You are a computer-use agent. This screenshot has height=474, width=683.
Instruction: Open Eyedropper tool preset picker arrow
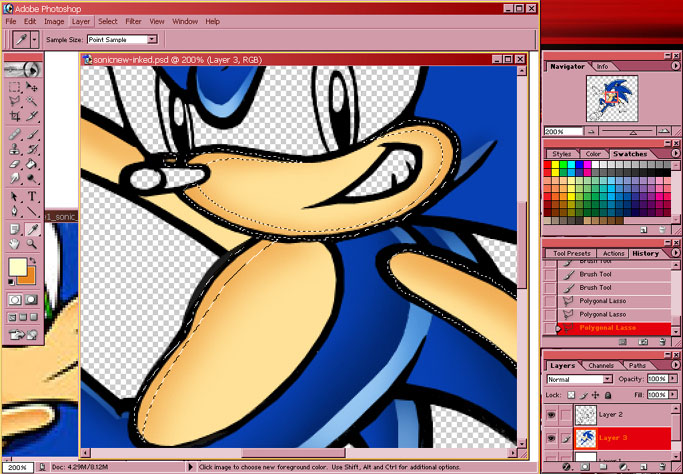pyautogui.click(x=34, y=40)
